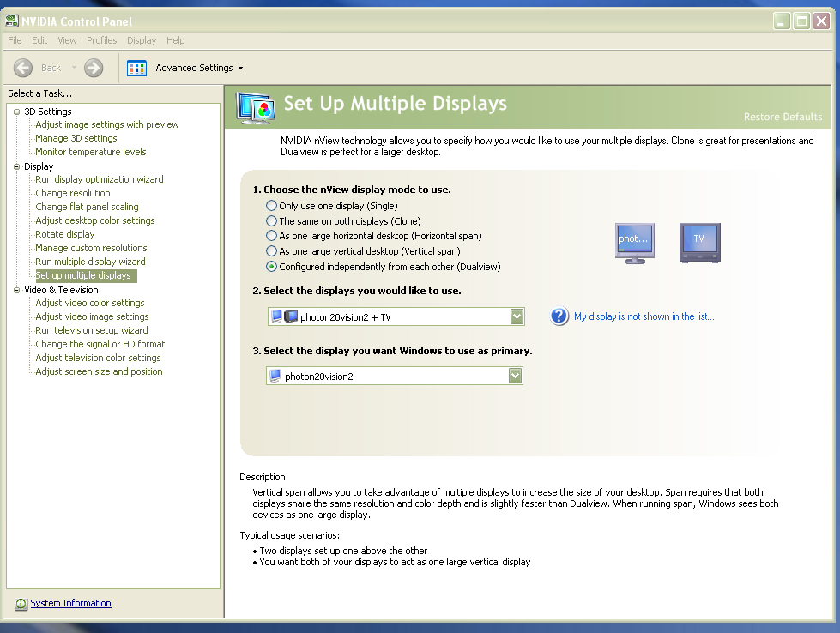Open Run television setup wizard

tap(92, 330)
